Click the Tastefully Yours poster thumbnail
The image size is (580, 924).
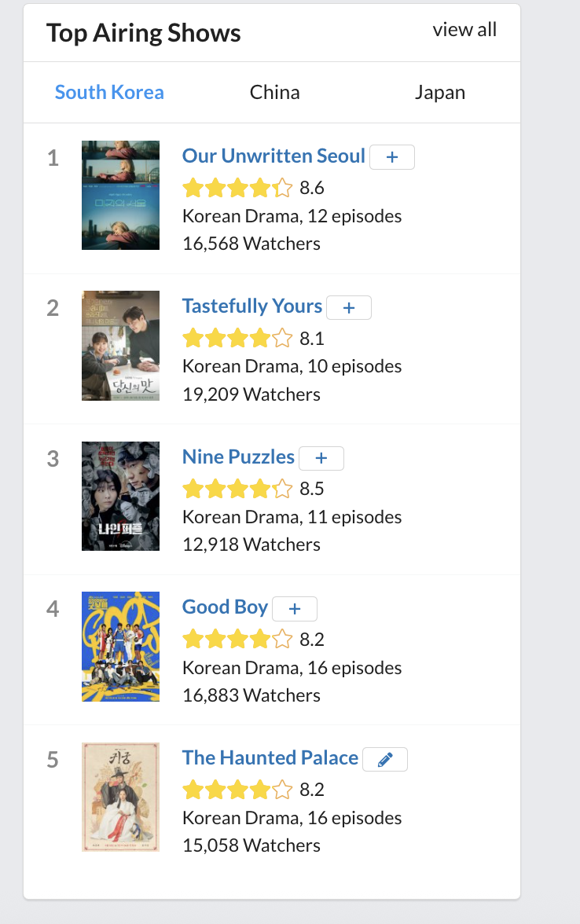(120, 346)
